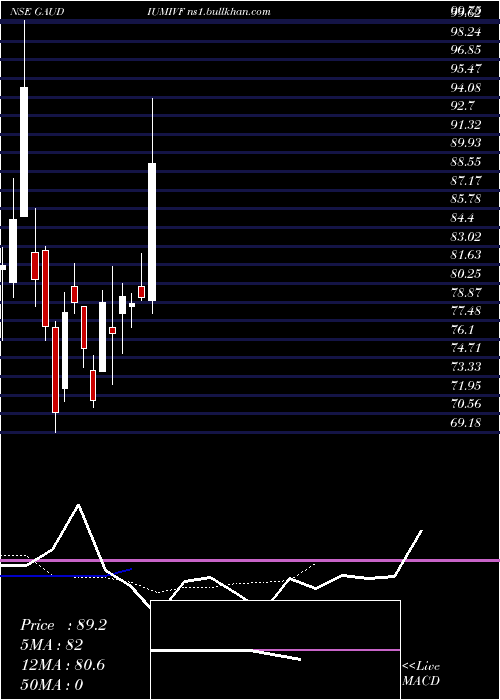Click the 96.85 price level label
The image size is (500, 700).
pyautogui.click(x=466, y=50)
